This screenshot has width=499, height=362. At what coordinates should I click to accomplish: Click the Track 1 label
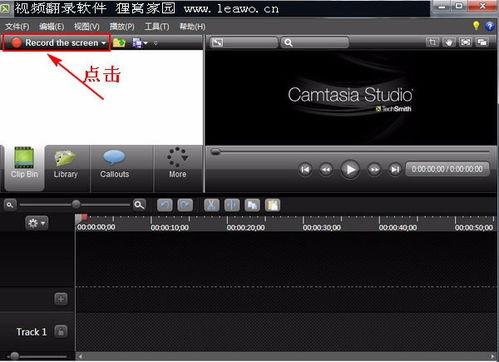31,332
